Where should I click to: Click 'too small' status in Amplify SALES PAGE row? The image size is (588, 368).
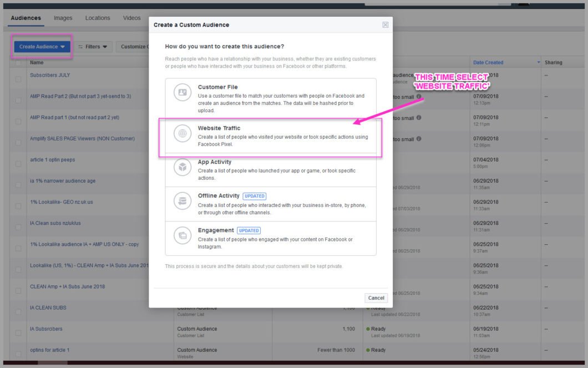[x=403, y=139]
